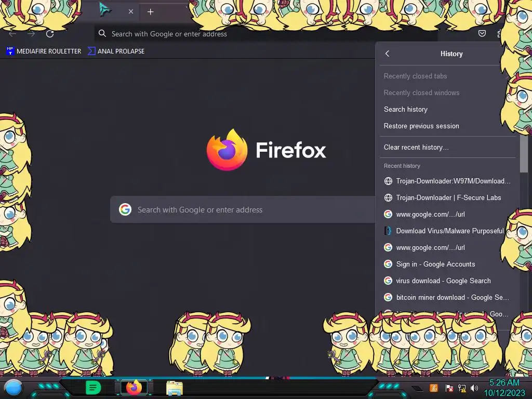Viewport: 532px width, 399px height.
Task: Open Trojan-Downloader:W97M/Download history entry
Action: (447, 181)
